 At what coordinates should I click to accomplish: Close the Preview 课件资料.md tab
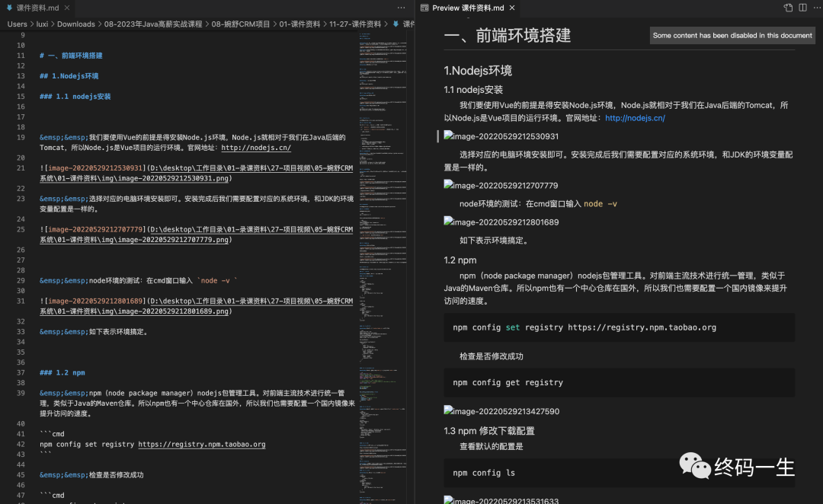click(x=512, y=8)
